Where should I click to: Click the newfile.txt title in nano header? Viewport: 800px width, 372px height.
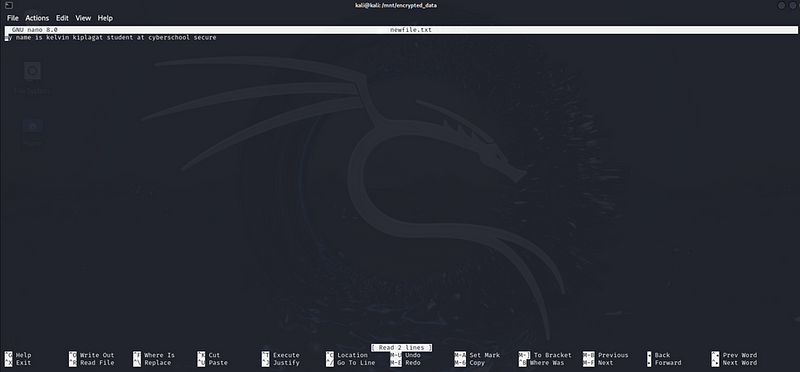411,30
